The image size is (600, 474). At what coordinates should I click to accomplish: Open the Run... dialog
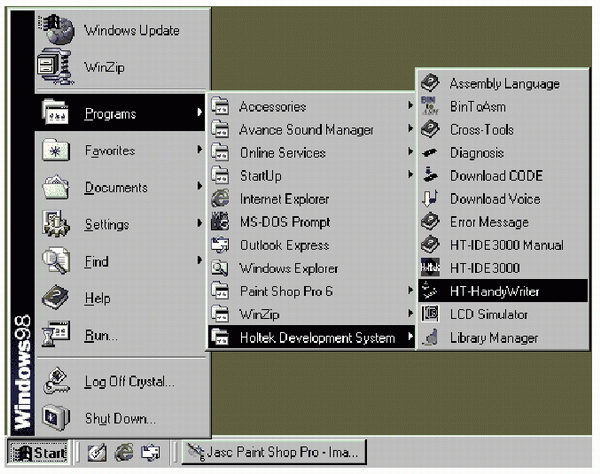pos(120,335)
